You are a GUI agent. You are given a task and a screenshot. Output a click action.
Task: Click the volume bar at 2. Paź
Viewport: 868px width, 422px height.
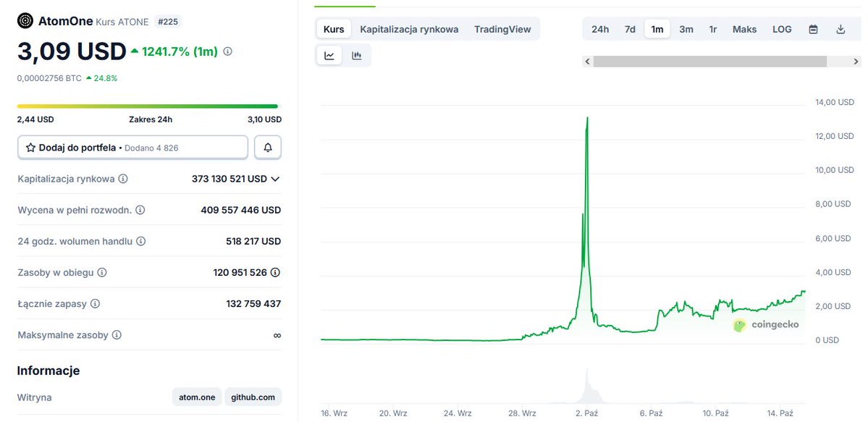coord(587,386)
